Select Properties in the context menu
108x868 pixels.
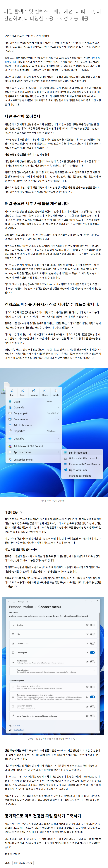[34, 431]
